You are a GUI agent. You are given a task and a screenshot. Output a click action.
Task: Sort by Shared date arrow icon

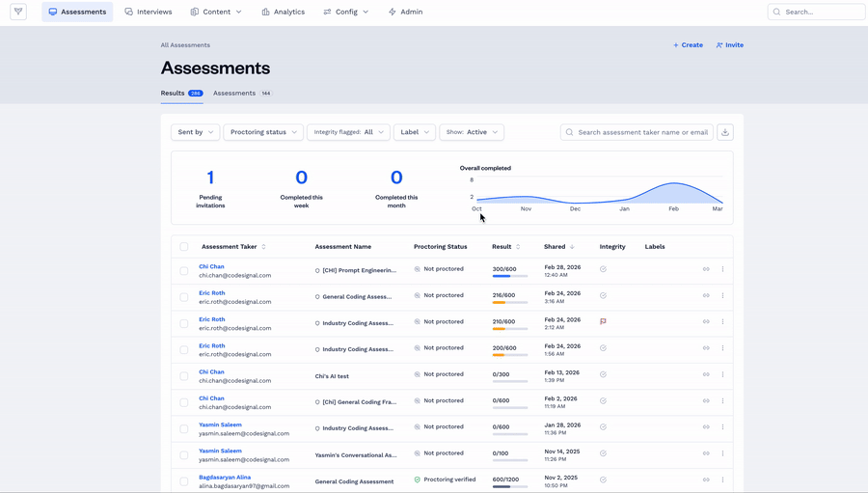pos(572,247)
